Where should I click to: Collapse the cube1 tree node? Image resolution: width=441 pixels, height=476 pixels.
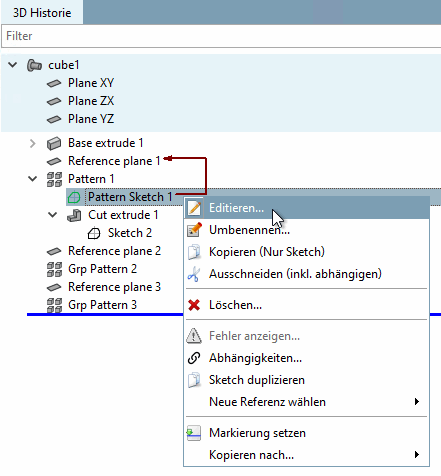pyautogui.click(x=13, y=65)
